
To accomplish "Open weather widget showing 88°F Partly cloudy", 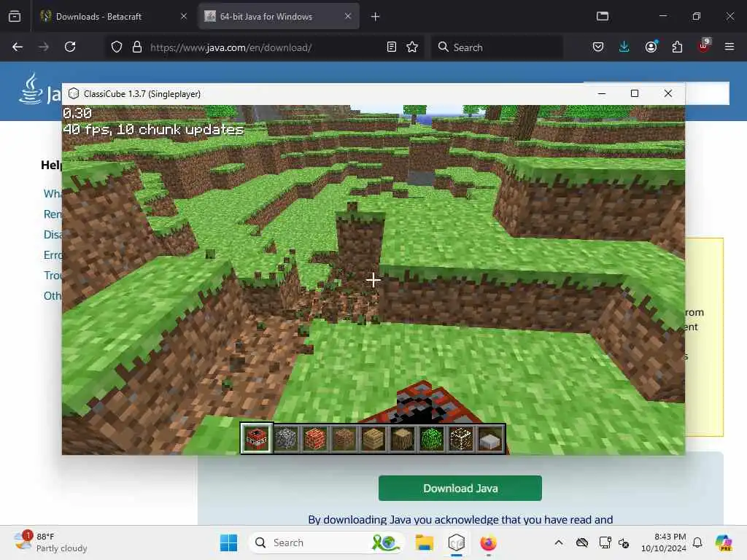I will (50, 542).
